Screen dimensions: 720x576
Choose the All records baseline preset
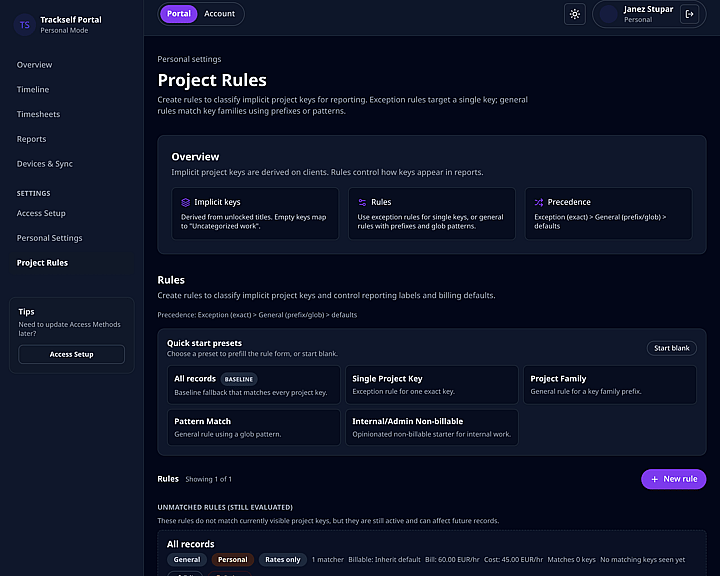pyautogui.click(x=254, y=385)
